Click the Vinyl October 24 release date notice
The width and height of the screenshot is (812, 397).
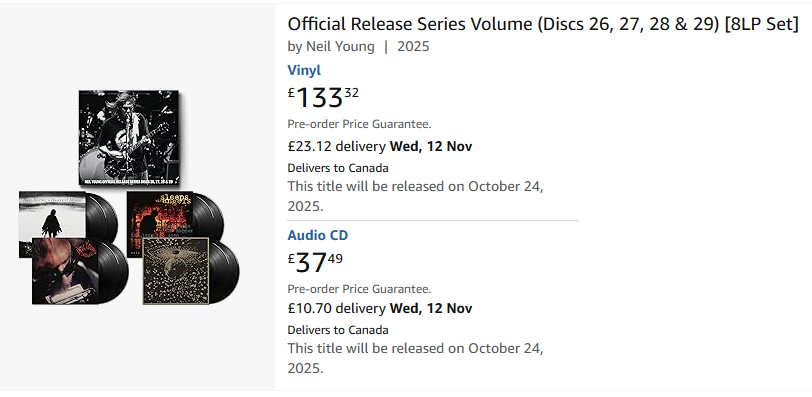(x=415, y=196)
